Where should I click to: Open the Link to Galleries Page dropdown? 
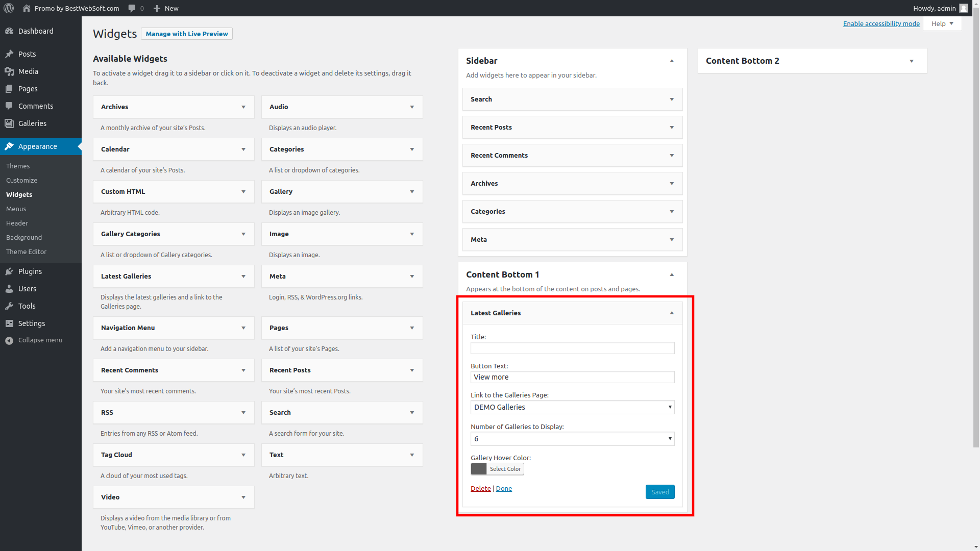tap(572, 406)
